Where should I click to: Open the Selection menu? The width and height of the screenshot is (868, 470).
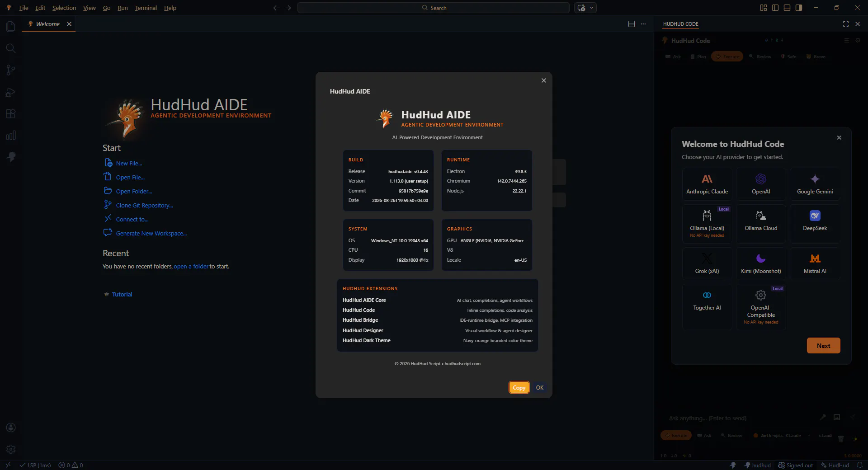(64, 8)
